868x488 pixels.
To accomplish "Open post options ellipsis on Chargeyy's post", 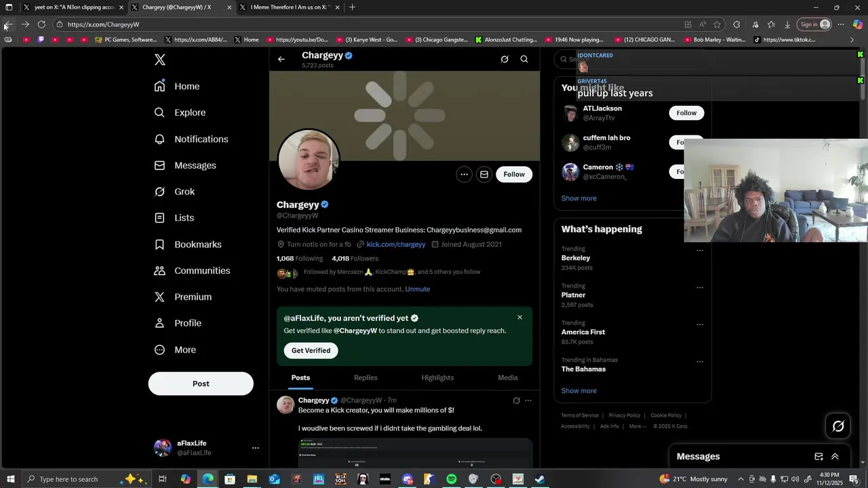I will pos(528,401).
